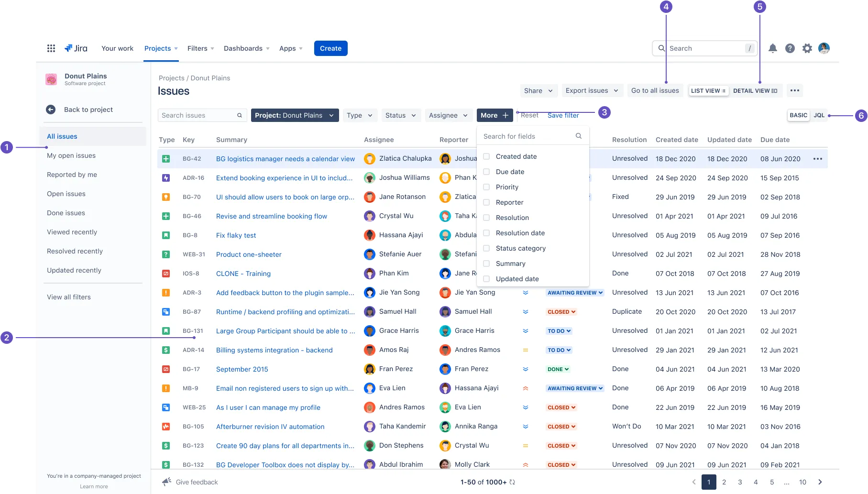Click the megaphone Give feedback icon
This screenshot has width=868, height=494.
click(x=167, y=482)
